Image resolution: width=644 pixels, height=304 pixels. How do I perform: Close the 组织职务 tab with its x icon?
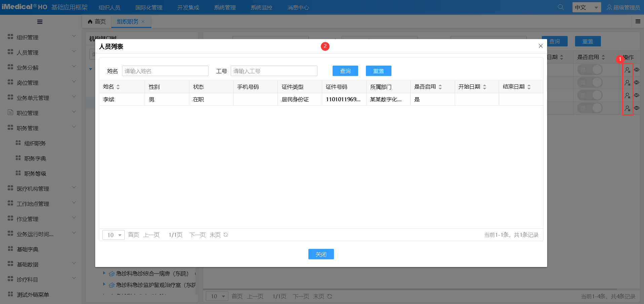143,22
